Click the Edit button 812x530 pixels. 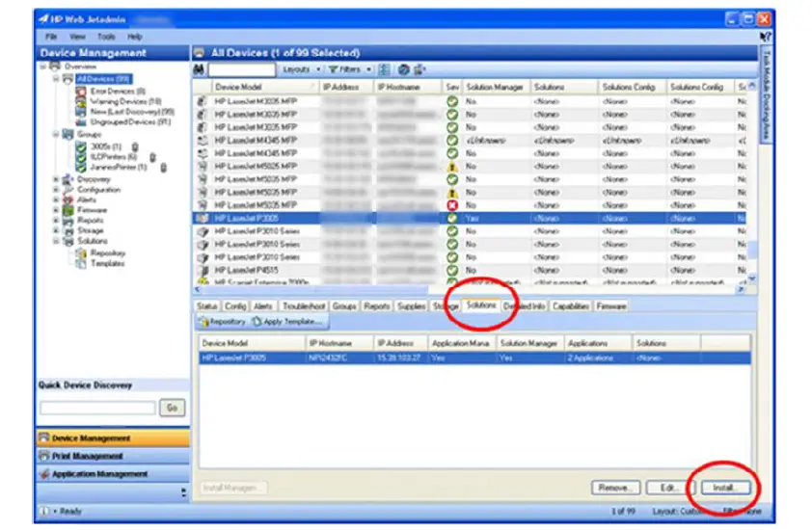[668, 488]
